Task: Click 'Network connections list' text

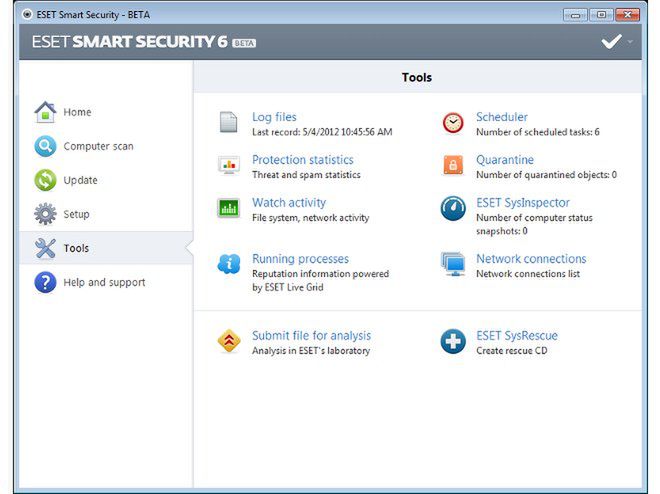Action: [x=528, y=274]
